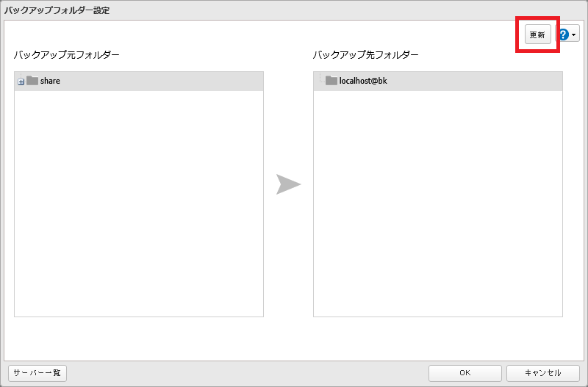Click the キャンセル button

click(x=543, y=373)
